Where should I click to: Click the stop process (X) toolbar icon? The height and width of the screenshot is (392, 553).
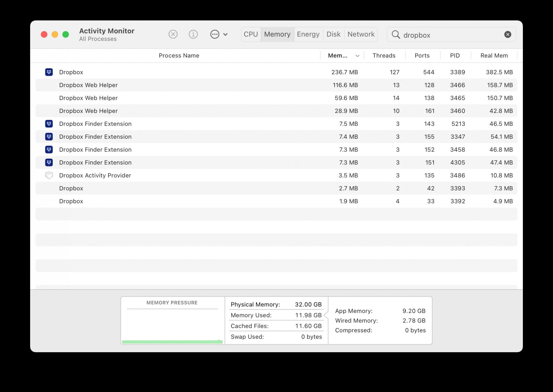coord(173,34)
